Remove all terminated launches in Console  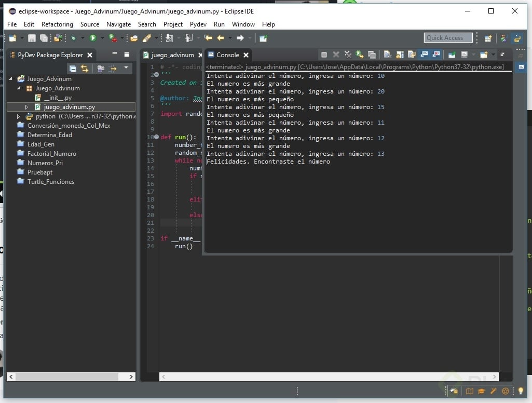coord(348,55)
